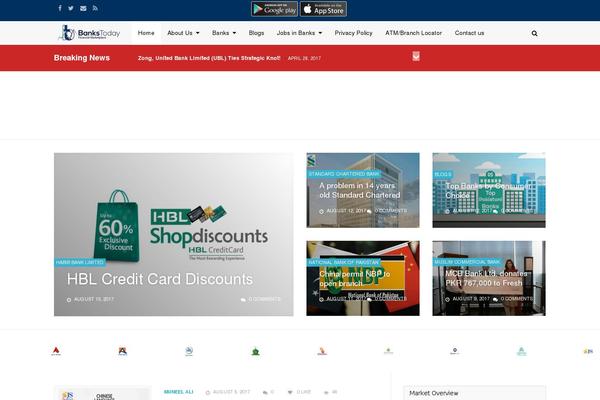Screen dimensions: 600x400
Task: Click the National Bank of Pakistan tag
Action: (343, 262)
